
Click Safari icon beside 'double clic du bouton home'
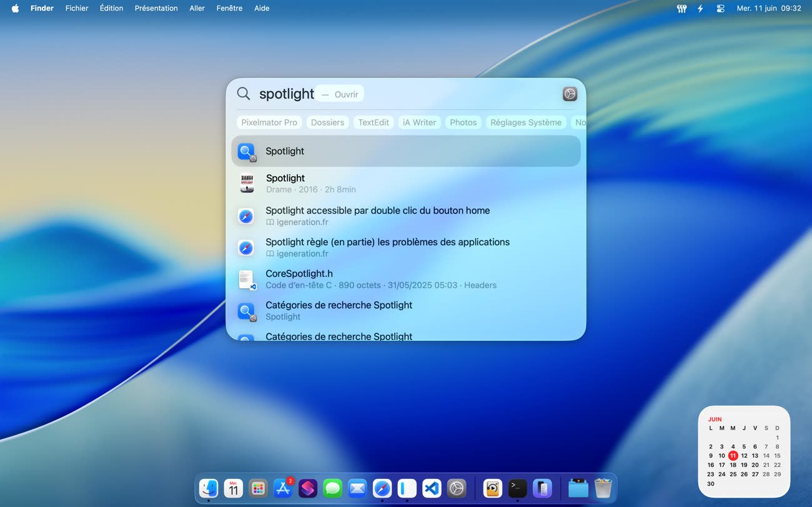246,216
